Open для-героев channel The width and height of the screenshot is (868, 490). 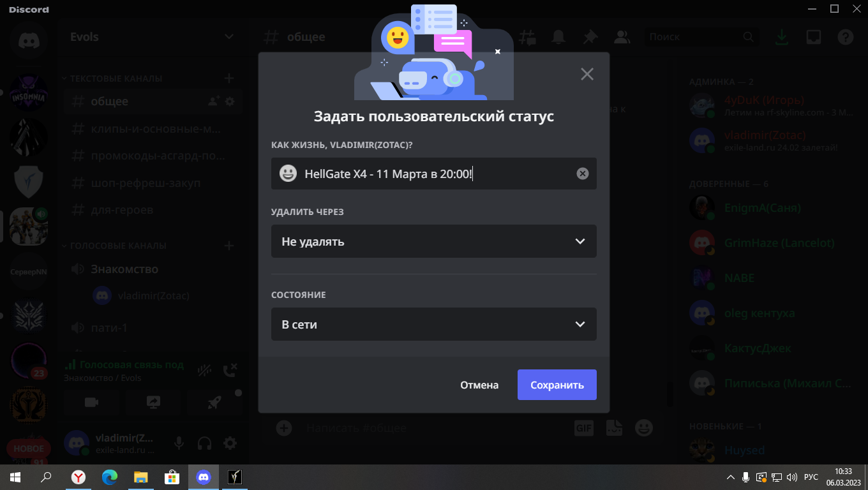click(152, 209)
